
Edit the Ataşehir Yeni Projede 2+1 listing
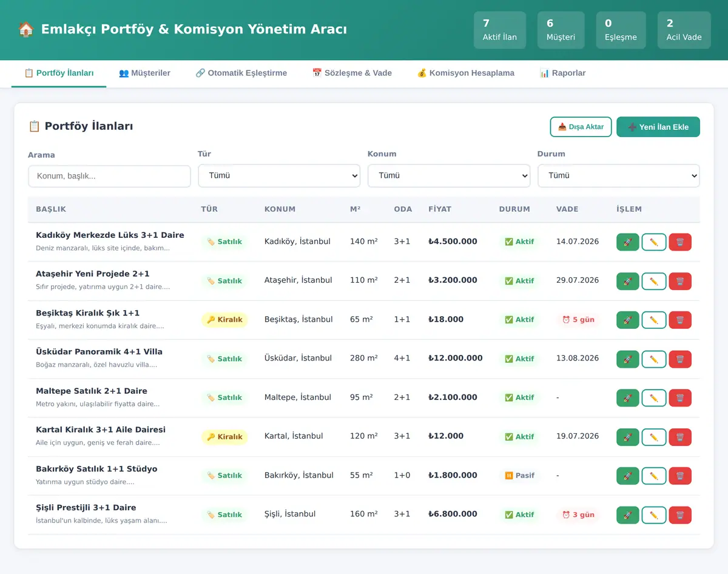click(x=654, y=281)
